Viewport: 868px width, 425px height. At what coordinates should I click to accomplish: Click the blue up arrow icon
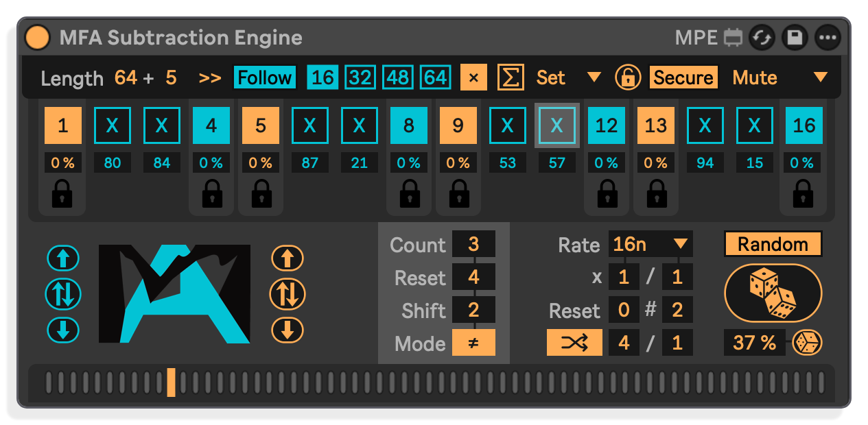(63, 258)
